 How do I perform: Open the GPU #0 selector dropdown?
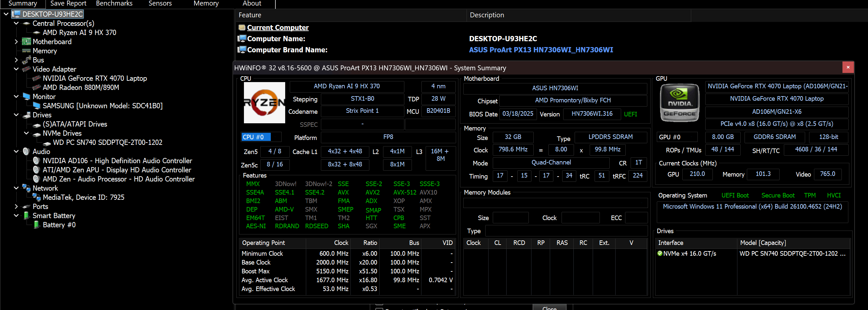tap(677, 137)
